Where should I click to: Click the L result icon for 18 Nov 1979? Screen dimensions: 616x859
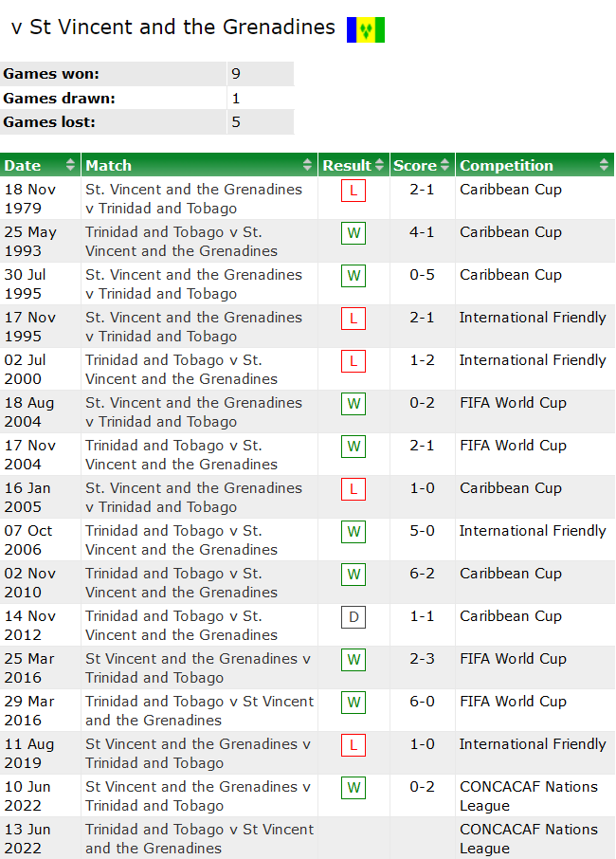pos(353,191)
